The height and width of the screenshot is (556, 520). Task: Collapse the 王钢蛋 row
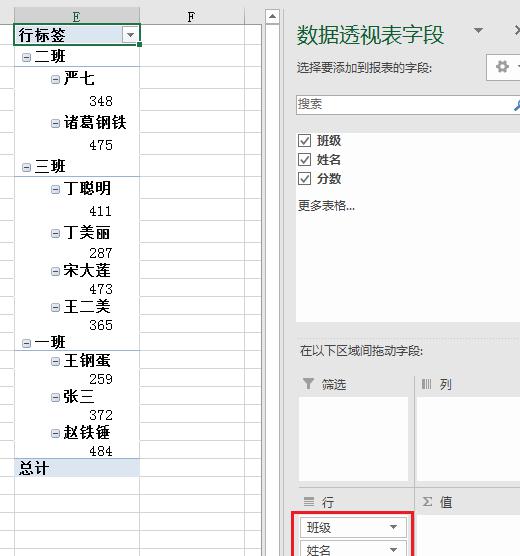click(x=55, y=361)
